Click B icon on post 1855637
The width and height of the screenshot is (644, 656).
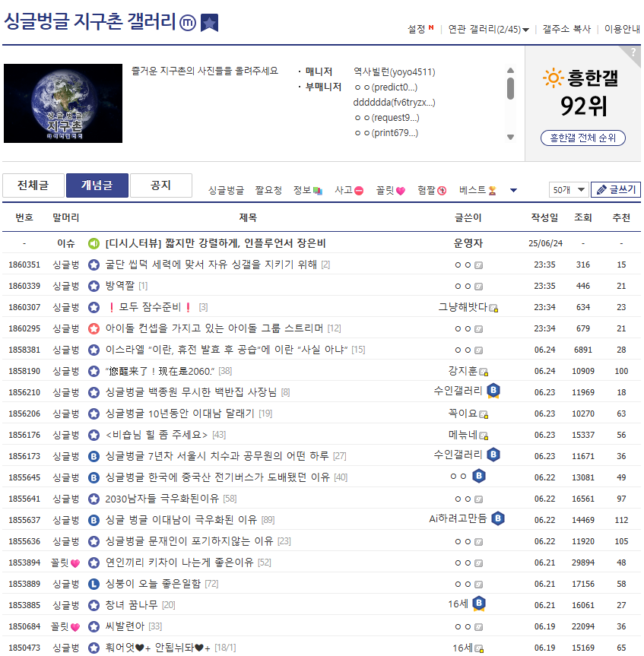click(94, 521)
